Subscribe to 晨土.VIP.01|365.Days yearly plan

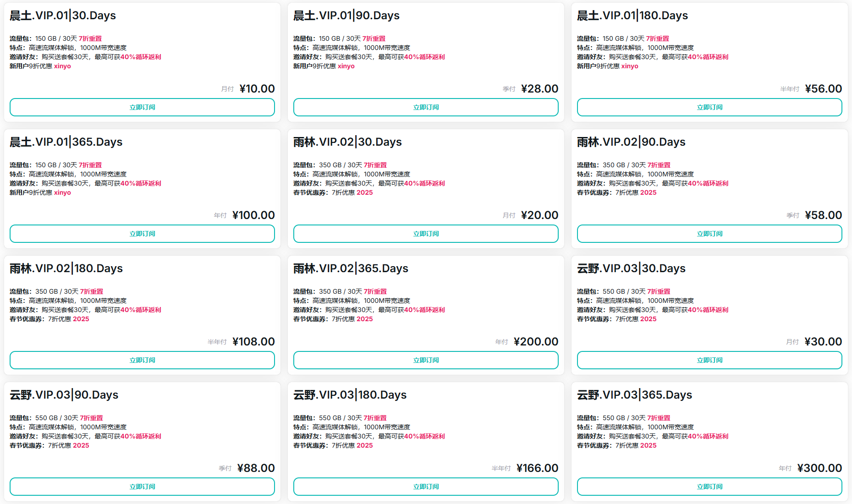pyautogui.click(x=142, y=234)
